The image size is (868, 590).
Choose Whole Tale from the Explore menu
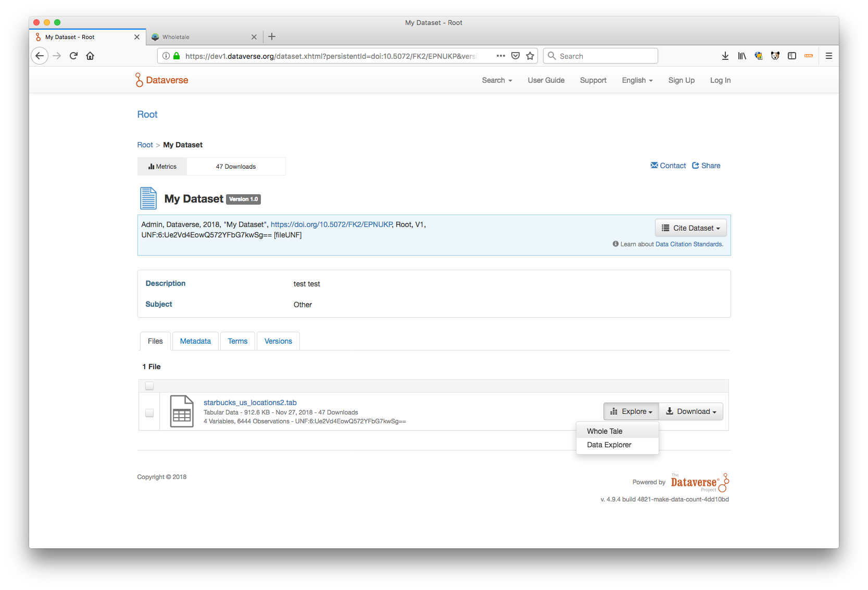(x=618, y=431)
